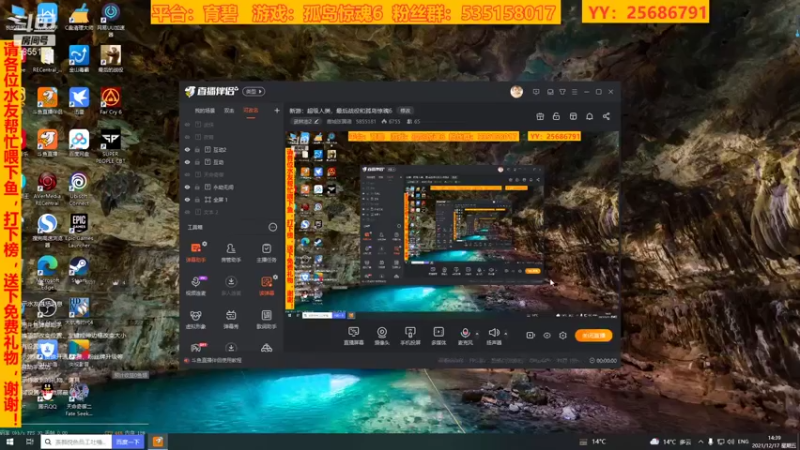
Task: Click the microphone icon in bottom bar
Action: click(x=465, y=333)
